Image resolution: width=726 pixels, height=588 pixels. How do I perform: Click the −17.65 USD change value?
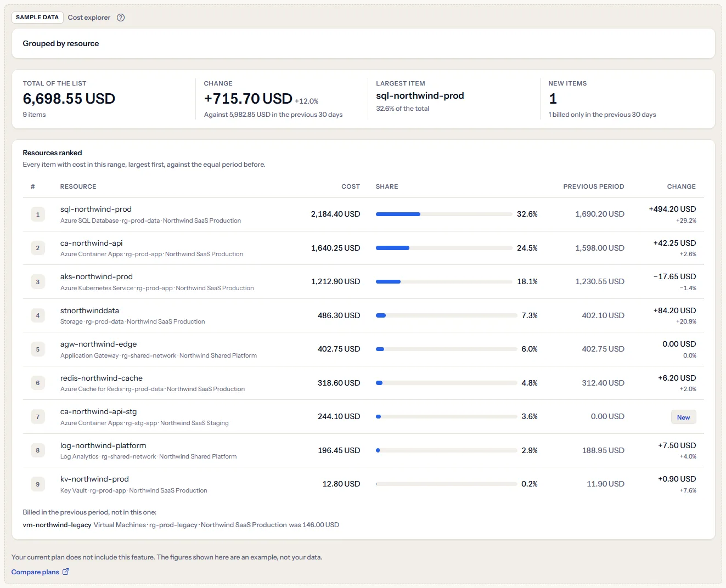[674, 276]
